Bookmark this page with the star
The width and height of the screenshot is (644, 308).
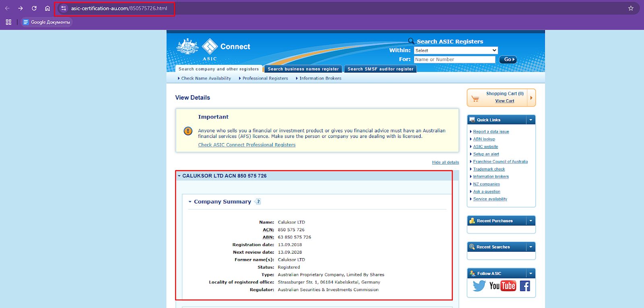tap(631, 8)
